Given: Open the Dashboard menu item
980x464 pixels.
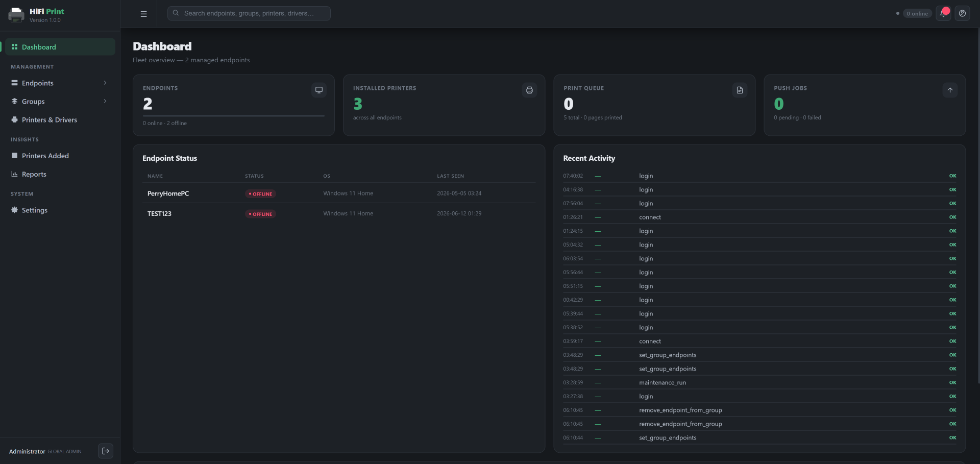Looking at the screenshot, I should pos(59,47).
